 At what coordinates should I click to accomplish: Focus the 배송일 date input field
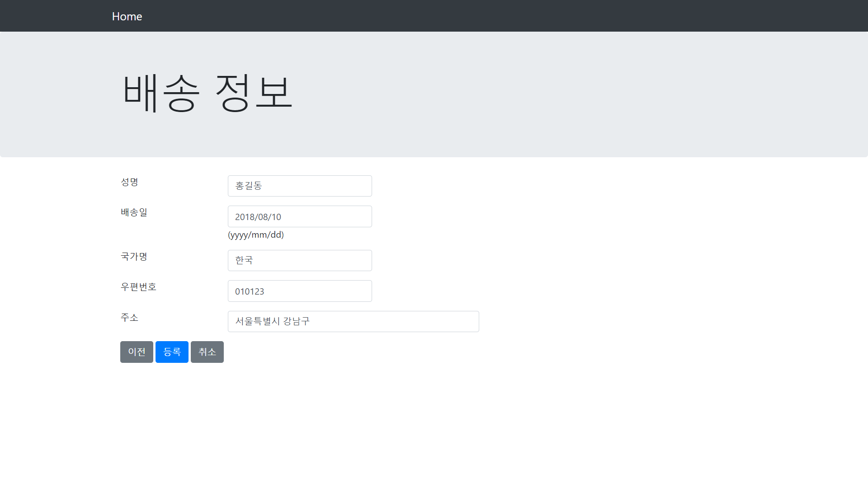click(x=300, y=216)
